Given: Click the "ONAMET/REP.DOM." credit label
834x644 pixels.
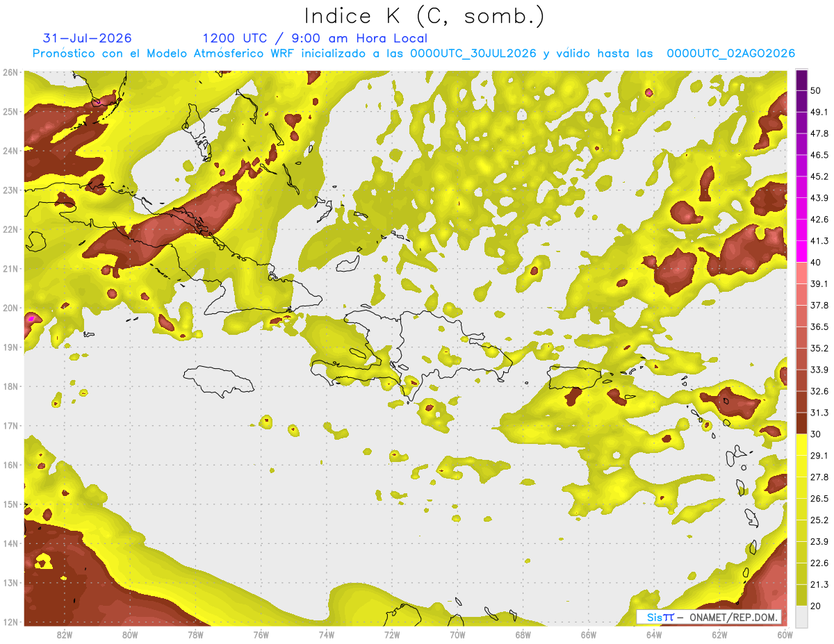Looking at the screenshot, I should tap(735, 617).
